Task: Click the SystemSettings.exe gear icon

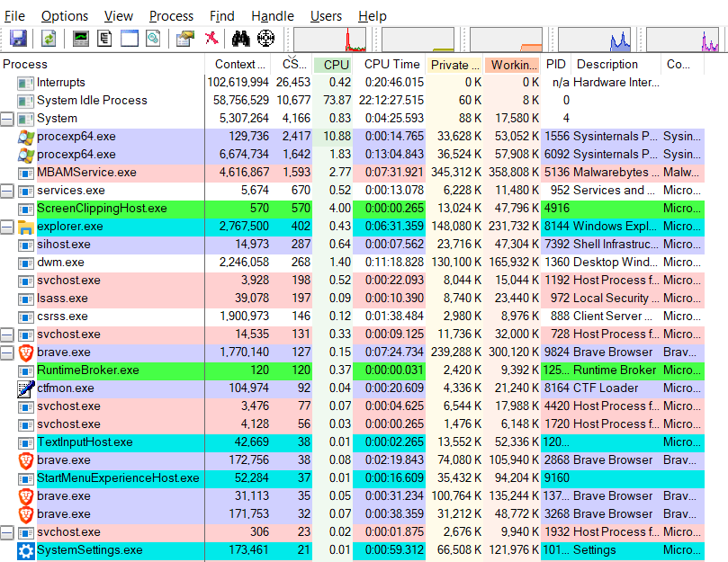Action: click(25, 551)
